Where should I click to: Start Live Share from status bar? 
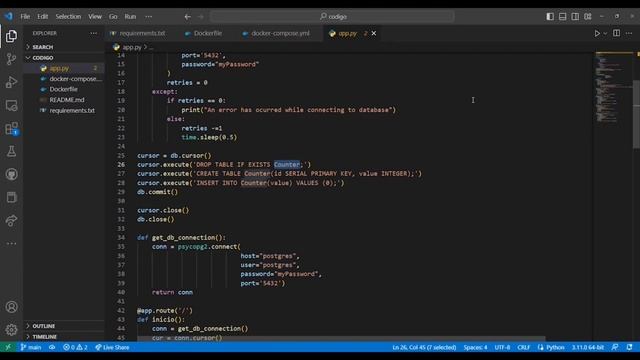click(x=112, y=347)
